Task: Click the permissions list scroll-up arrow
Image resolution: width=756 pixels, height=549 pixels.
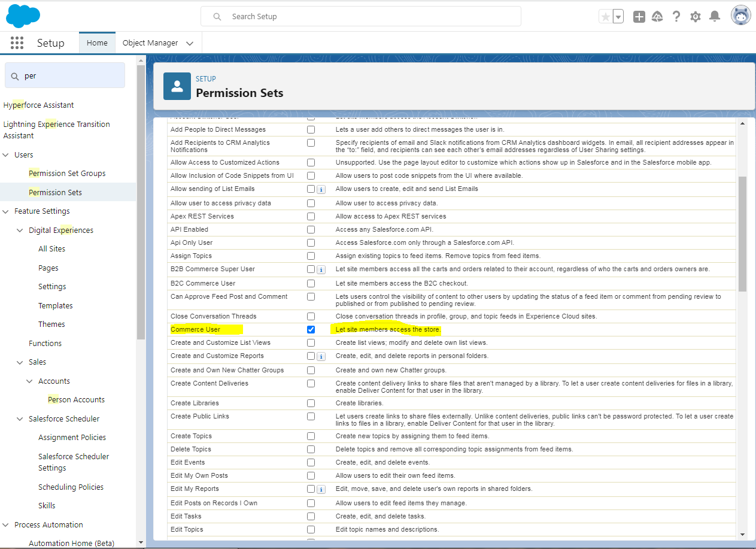Action: 742,123
